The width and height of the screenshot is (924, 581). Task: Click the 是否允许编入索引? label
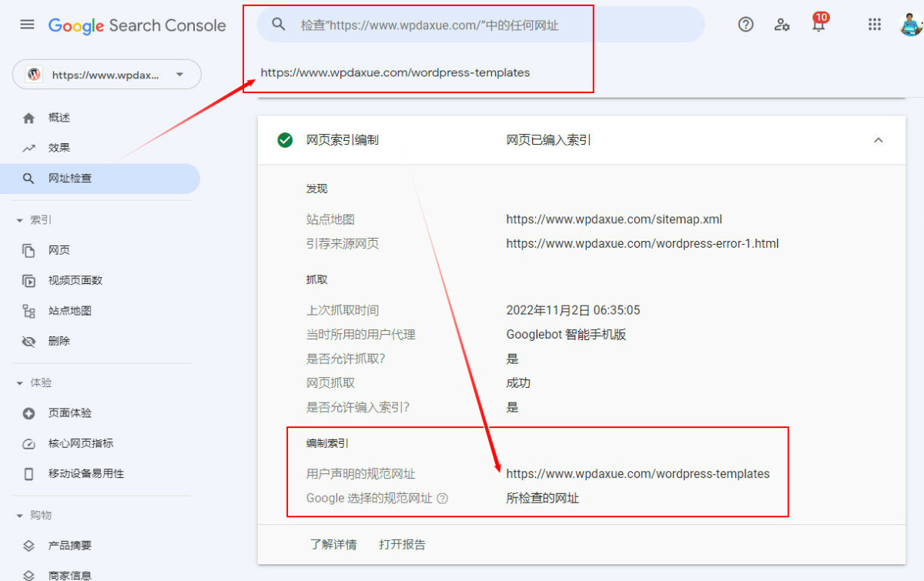pos(358,408)
